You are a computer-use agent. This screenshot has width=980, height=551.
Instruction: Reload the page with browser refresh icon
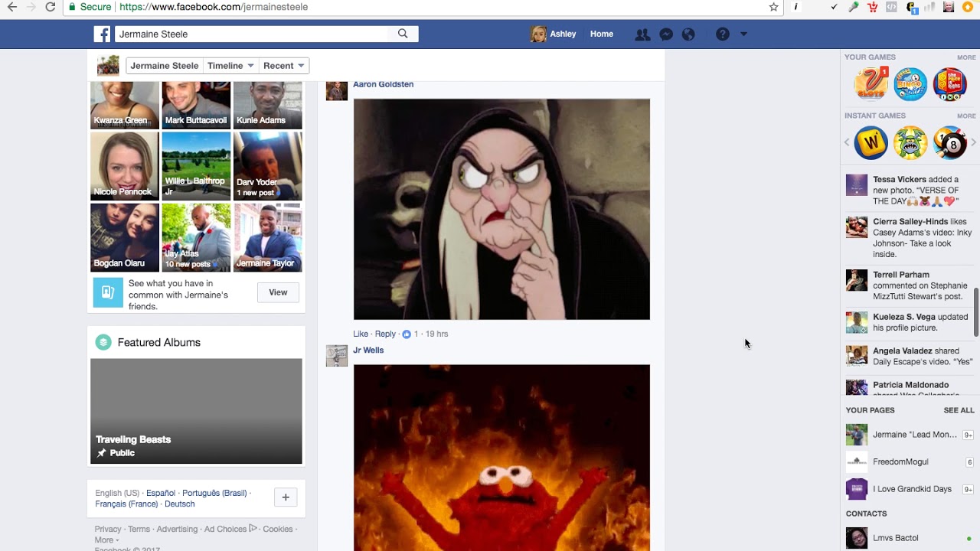[x=50, y=7]
